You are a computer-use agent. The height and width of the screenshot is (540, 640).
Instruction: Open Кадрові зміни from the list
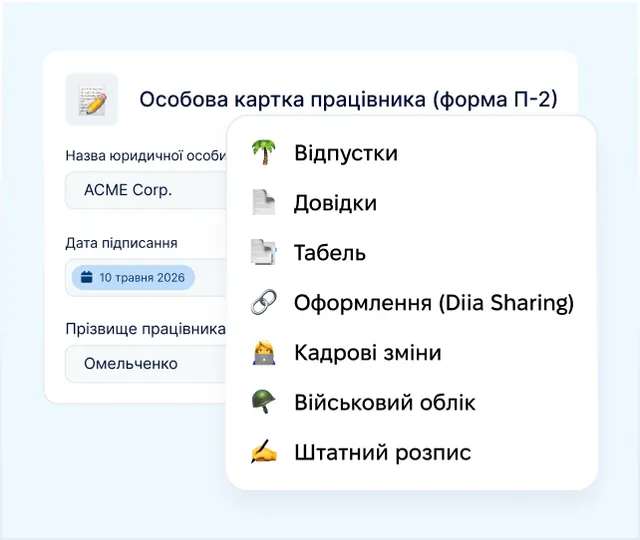[x=411, y=352]
